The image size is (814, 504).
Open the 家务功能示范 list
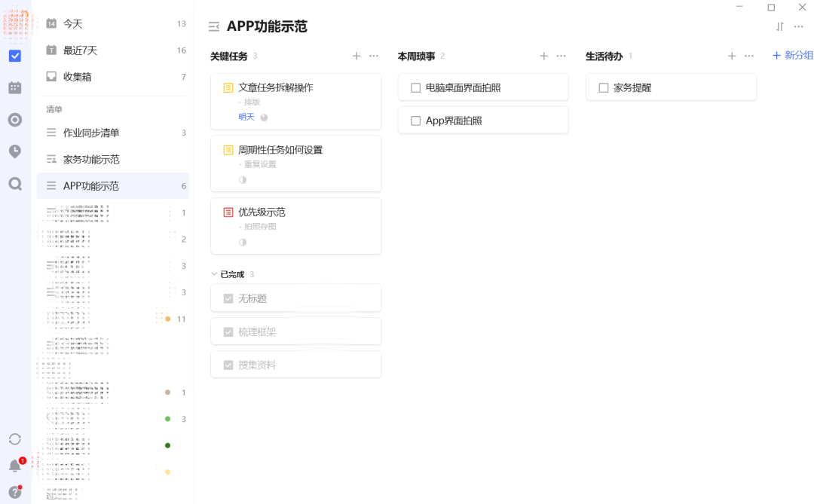pyautogui.click(x=113, y=160)
